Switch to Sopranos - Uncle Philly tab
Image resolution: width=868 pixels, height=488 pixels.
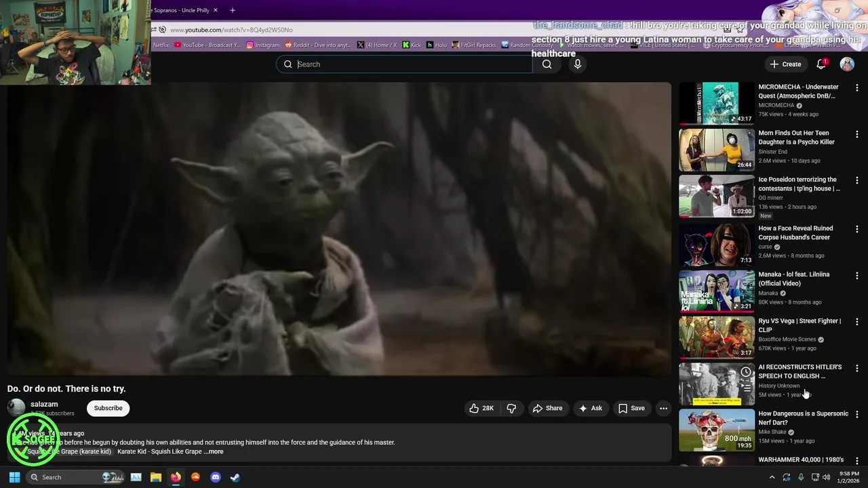click(180, 10)
